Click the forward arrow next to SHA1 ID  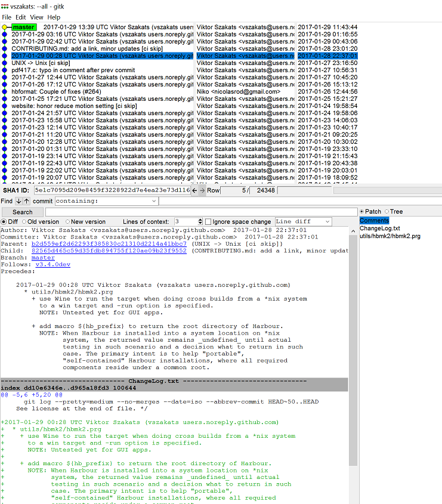click(202, 190)
